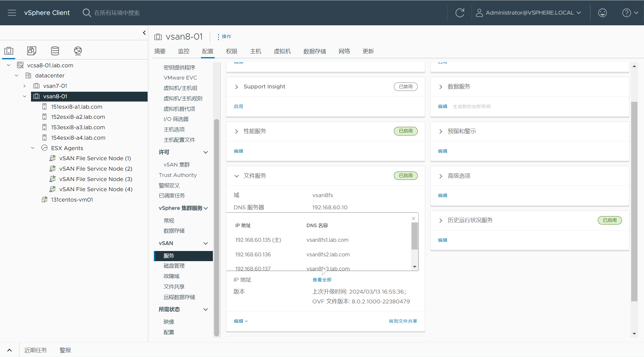Open the 数据存储 tab
This screenshot has width=644, height=357.
pos(315,51)
